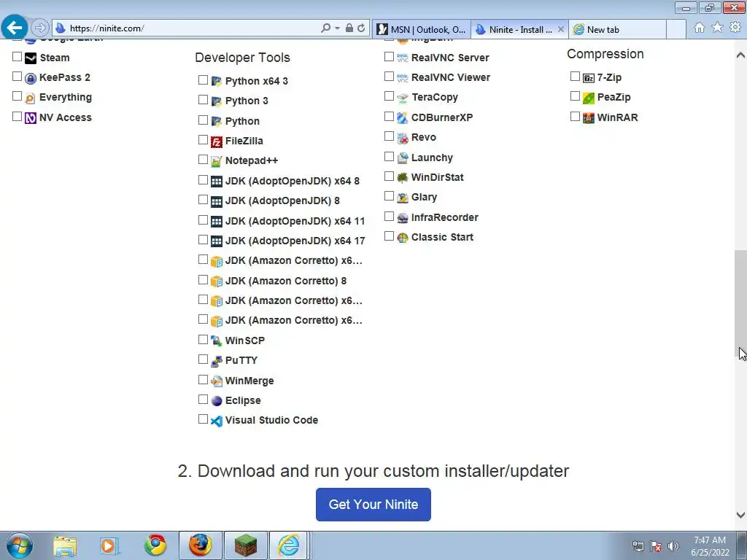Click the Everything search icon
The width and height of the screenshot is (747, 560).
pos(31,98)
